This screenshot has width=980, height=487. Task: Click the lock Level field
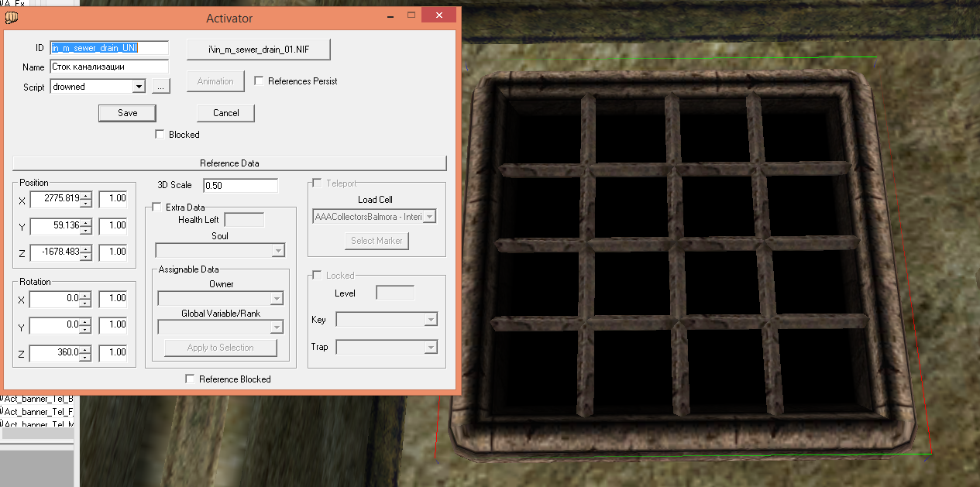point(395,293)
